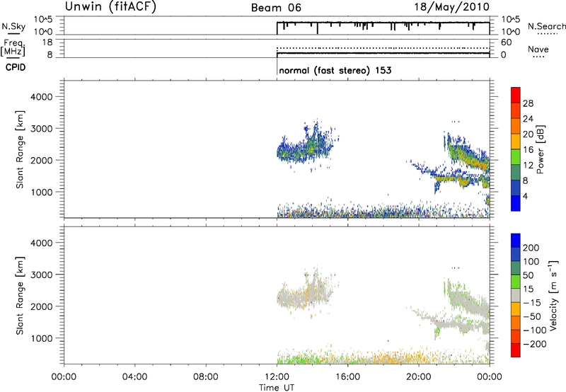Screen dimensions: 566x392
Task: Click 'normal (fast stereo) 153' text
Action: click(x=335, y=70)
